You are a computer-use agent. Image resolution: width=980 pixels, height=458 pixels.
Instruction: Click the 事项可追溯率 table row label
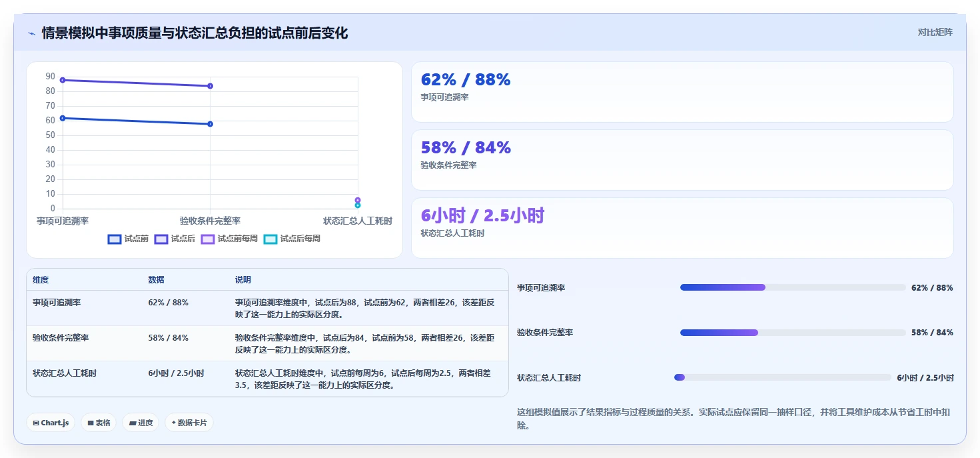click(57, 303)
